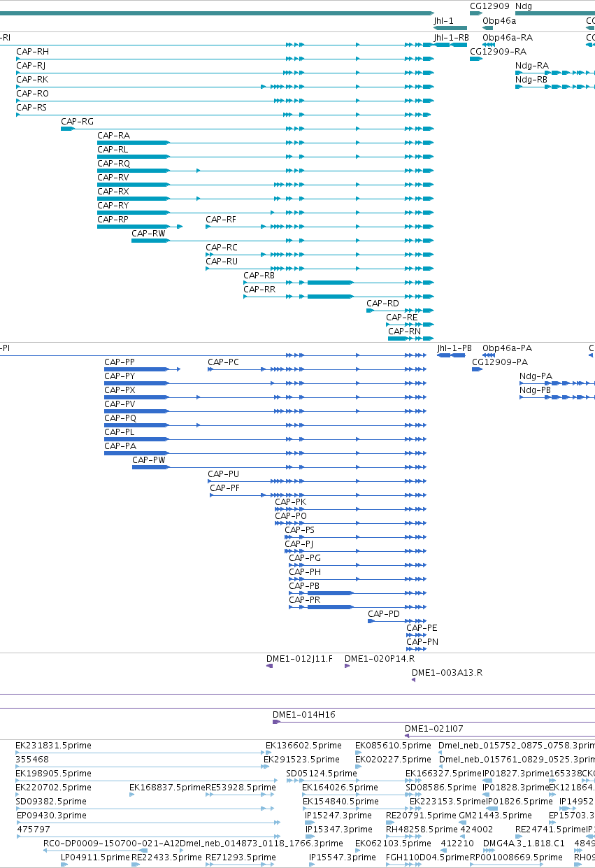This screenshot has width=595, height=868.
Task: Select the CAP-RC transcript label
Action: click(x=222, y=248)
